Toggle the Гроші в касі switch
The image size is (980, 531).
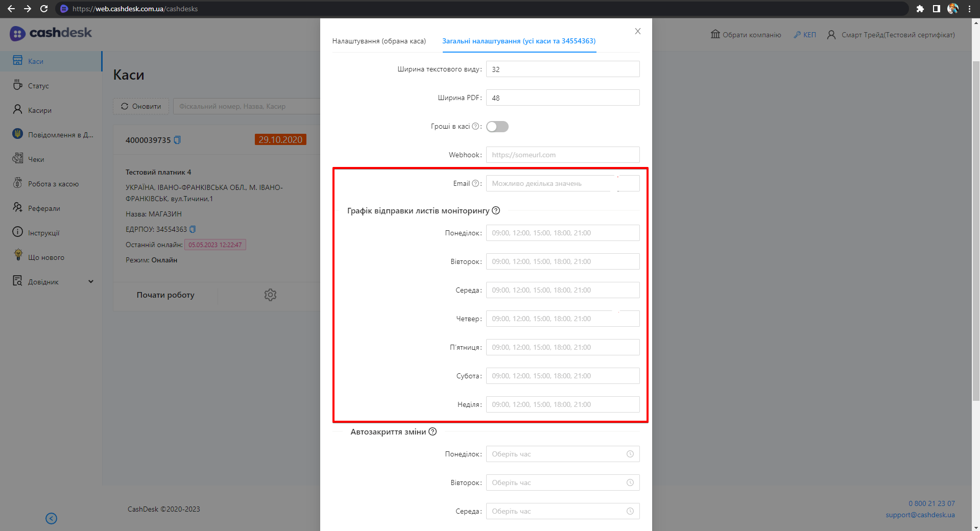497,127
